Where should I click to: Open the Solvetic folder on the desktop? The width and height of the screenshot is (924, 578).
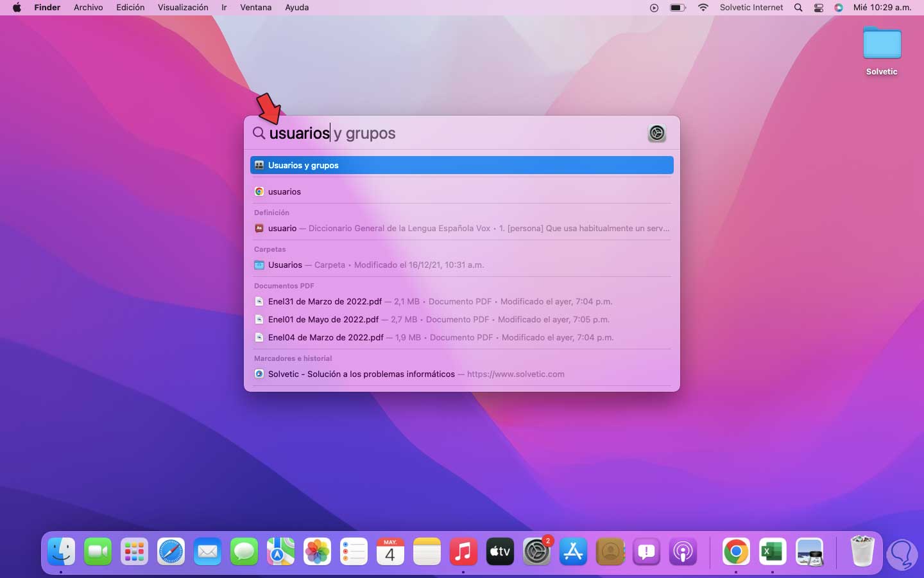(882, 51)
